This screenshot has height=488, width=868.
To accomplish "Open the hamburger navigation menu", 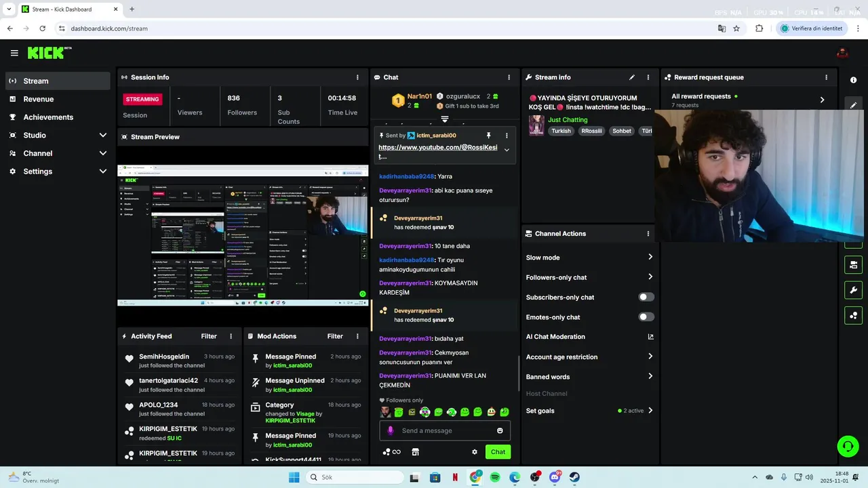I will click(14, 53).
